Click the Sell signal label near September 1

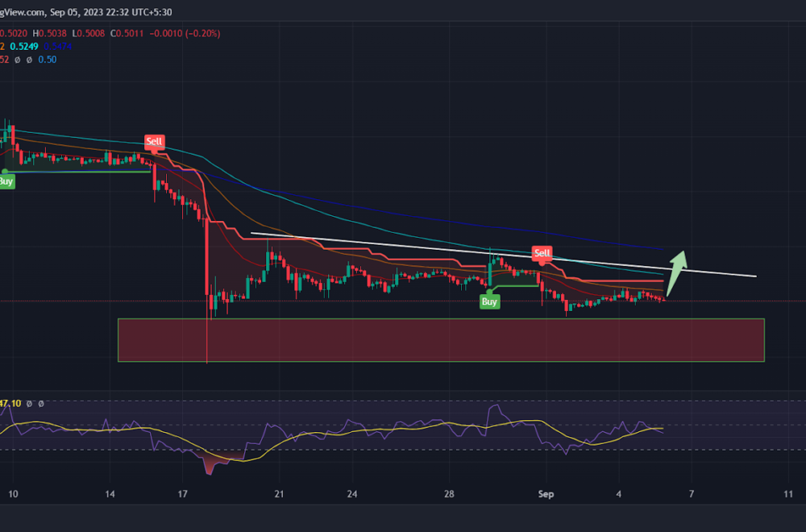[542, 253]
